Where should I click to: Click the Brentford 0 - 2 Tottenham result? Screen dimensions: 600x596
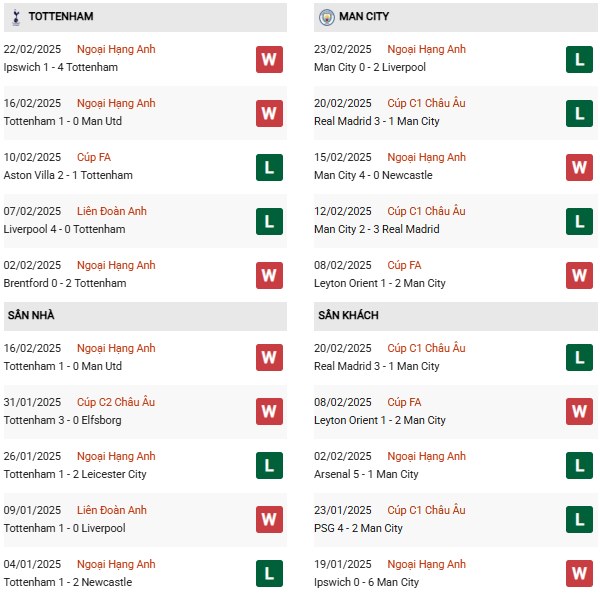[x=66, y=283]
